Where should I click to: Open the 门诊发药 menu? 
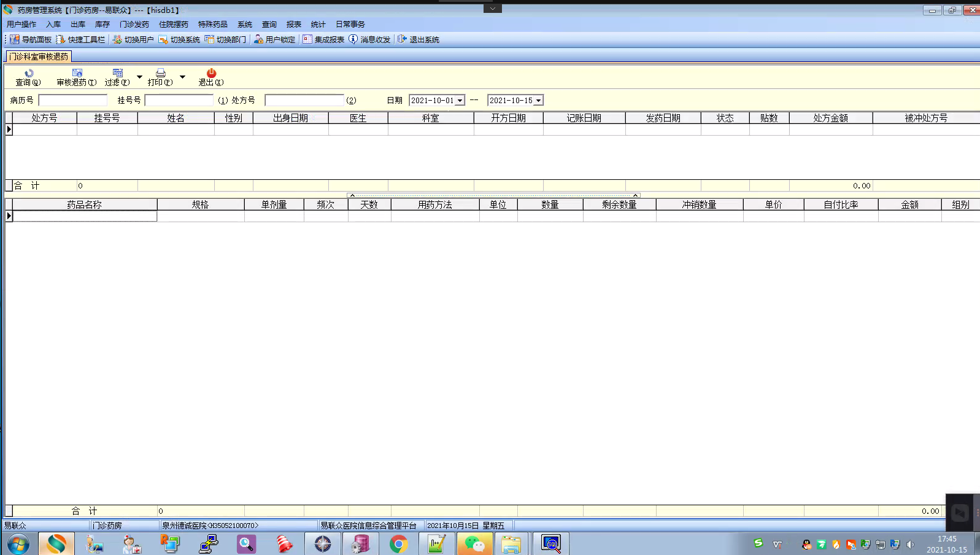coord(134,25)
